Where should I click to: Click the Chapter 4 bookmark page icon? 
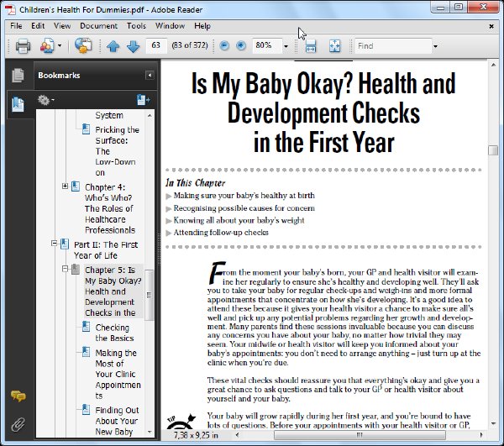(x=76, y=186)
